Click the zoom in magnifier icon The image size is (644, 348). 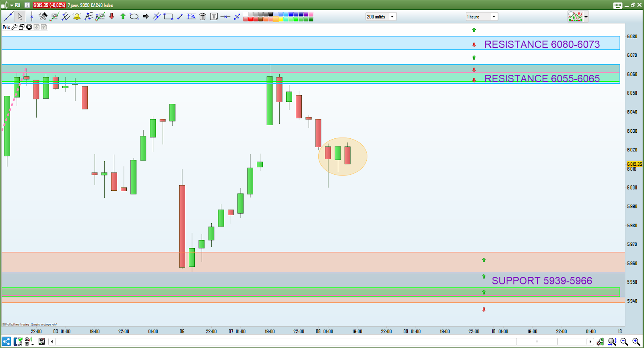tap(636, 342)
